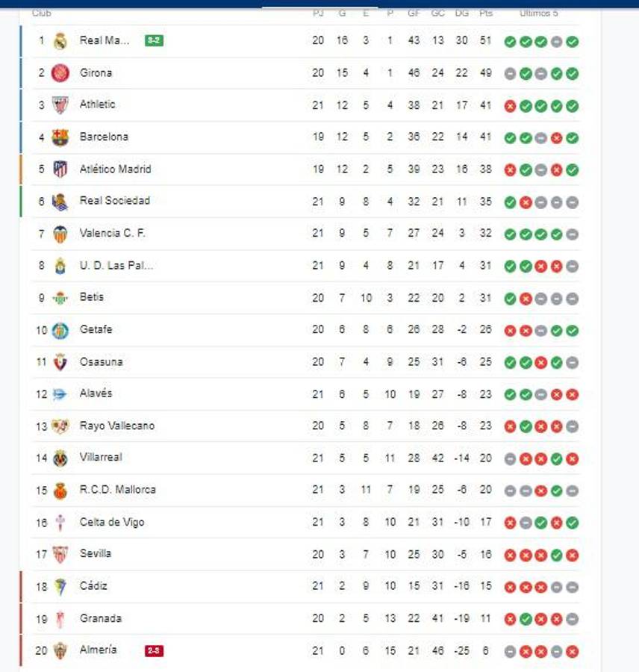
Task: Select the Real Sociedad club crest
Action: (x=60, y=201)
